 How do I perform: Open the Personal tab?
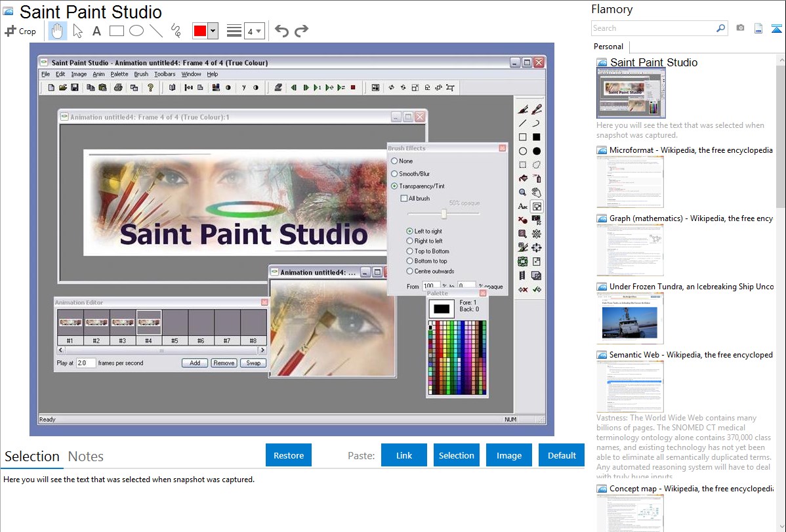pos(608,47)
